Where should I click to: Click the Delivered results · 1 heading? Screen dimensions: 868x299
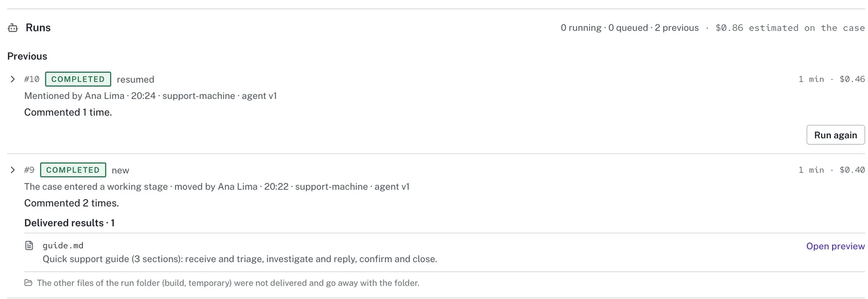(x=69, y=223)
